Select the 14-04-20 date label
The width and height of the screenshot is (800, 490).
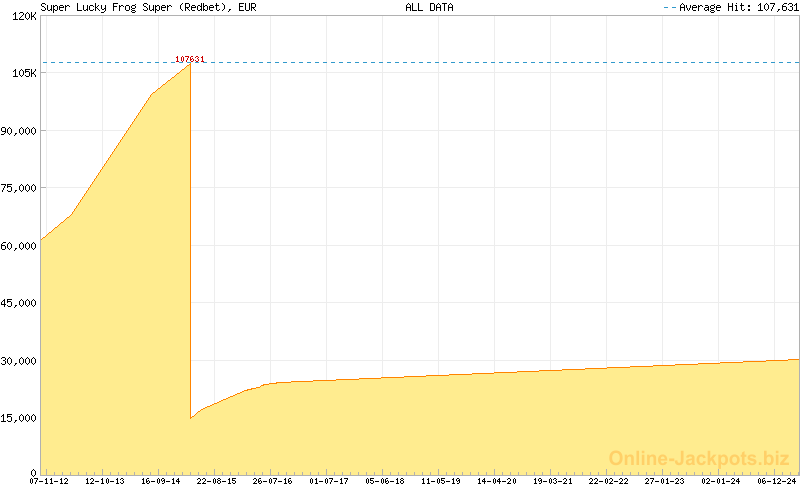pyautogui.click(x=497, y=481)
